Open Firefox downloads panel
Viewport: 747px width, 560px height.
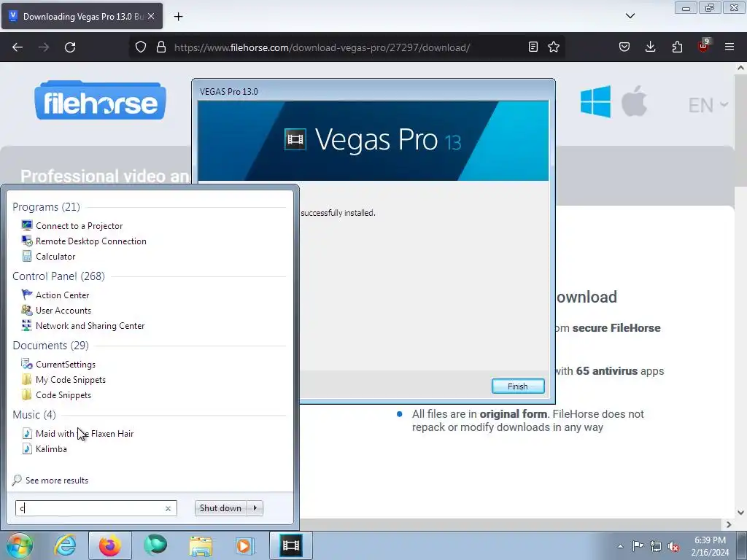(650, 47)
